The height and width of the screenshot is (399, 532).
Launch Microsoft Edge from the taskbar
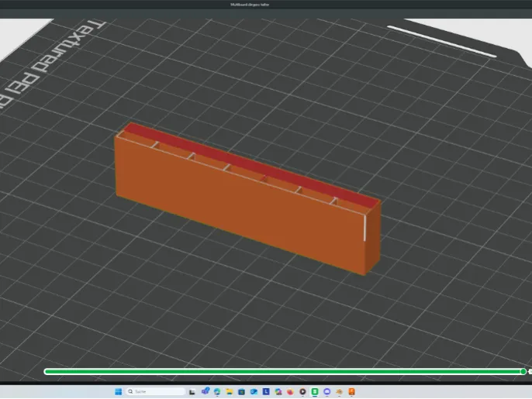(x=217, y=391)
